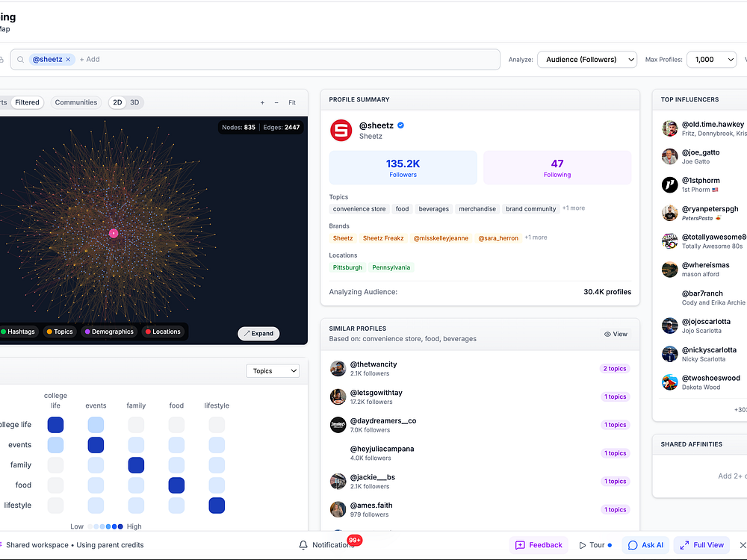Click the beverages topic tag

433,209
